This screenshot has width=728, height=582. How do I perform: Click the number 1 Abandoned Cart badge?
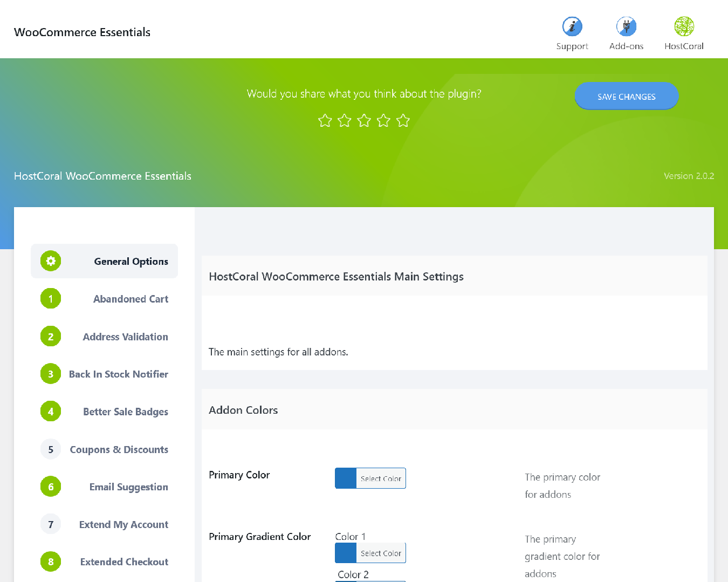(51, 299)
